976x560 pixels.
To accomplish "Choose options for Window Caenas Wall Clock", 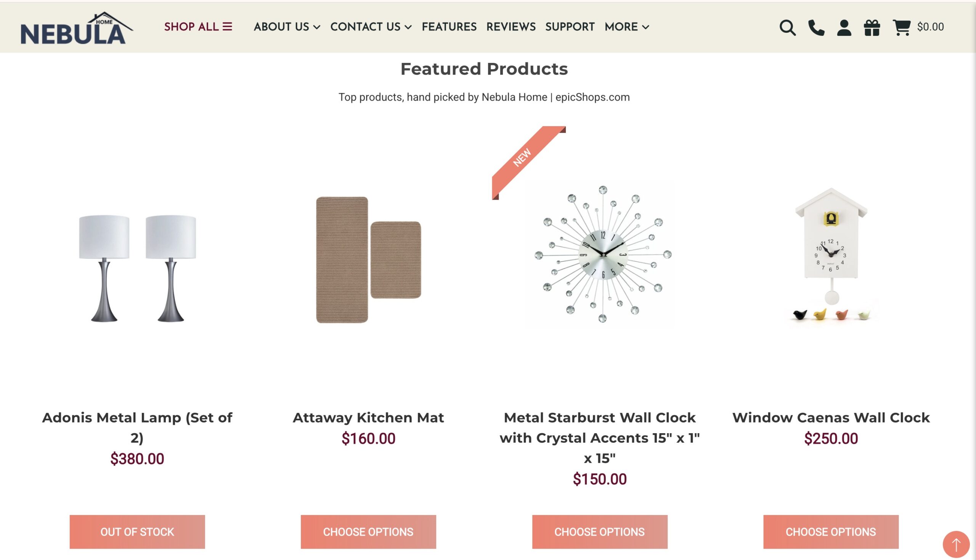I will [831, 531].
